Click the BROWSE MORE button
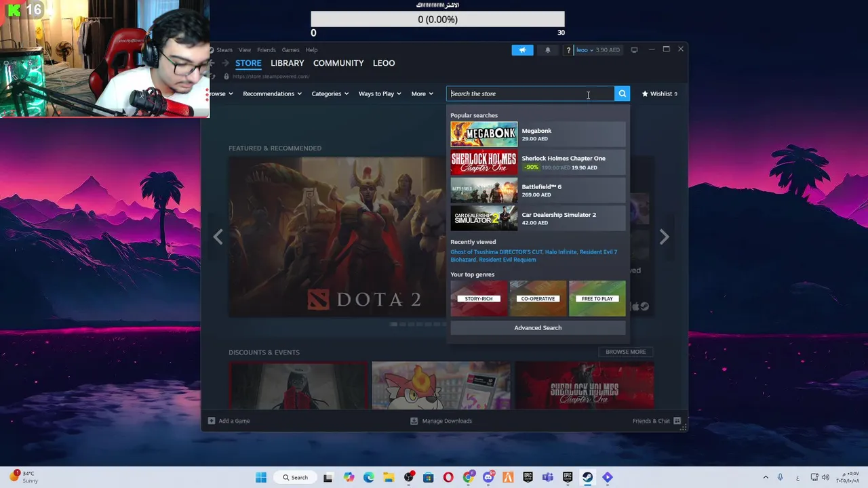This screenshot has width=868, height=488. (625, 352)
